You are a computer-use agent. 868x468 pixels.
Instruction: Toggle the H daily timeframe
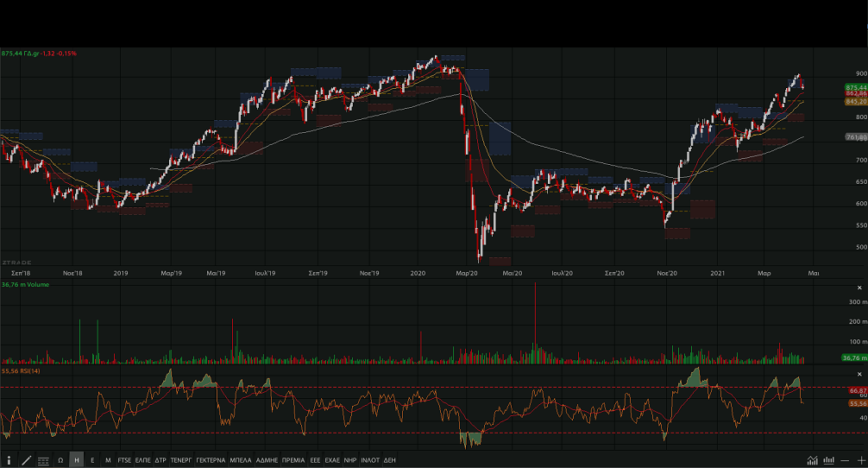click(77, 460)
